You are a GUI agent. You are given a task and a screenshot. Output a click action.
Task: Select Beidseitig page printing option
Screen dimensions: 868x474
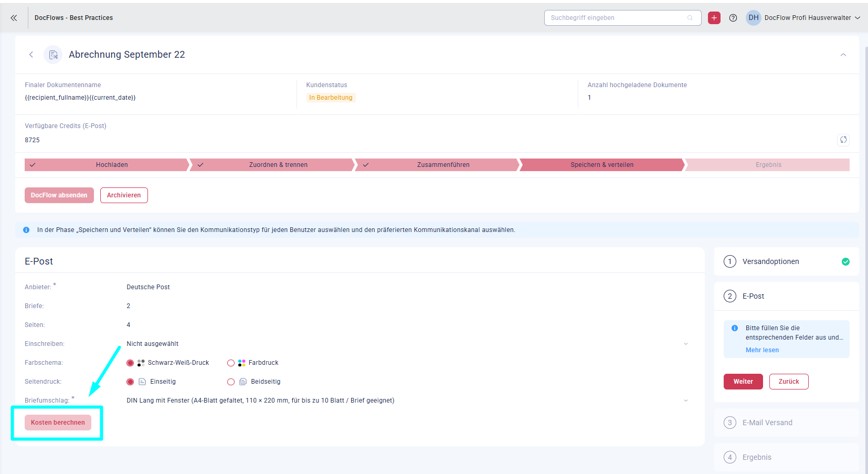click(231, 382)
